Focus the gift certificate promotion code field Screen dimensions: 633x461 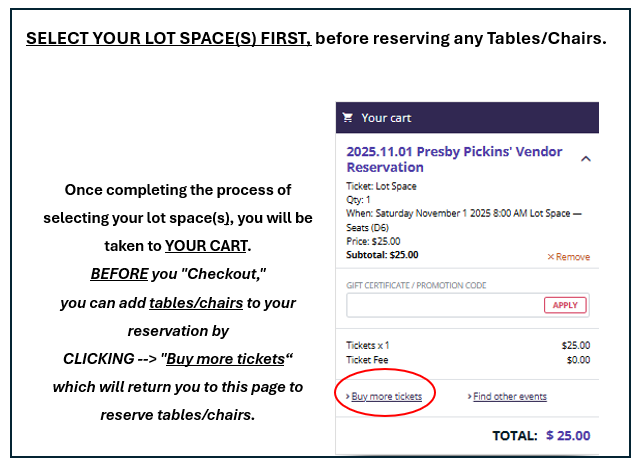pyautogui.click(x=442, y=305)
